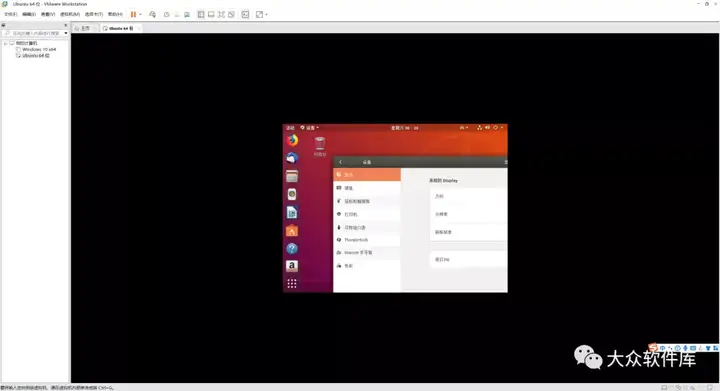This screenshot has height=391, width=720.
Task: Open LibreOffice Writer from the Ubuntu dock
Action: click(292, 212)
